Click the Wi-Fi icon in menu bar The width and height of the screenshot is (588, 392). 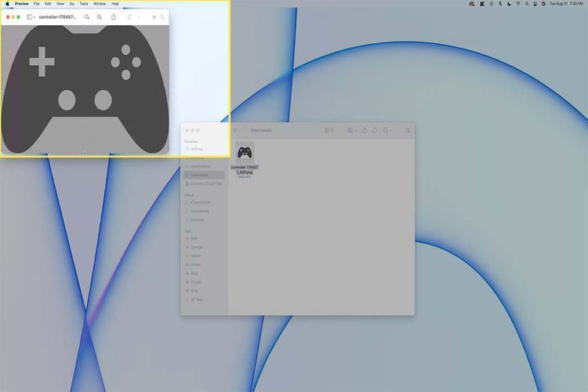[517, 4]
